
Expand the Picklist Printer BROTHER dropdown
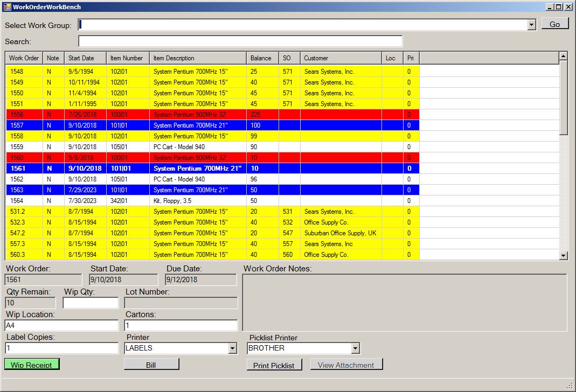(x=355, y=348)
